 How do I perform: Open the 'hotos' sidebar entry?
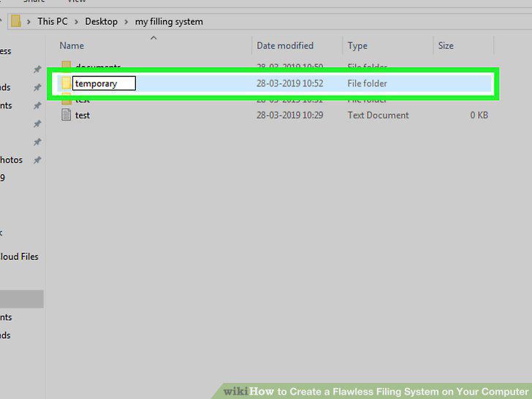point(11,160)
